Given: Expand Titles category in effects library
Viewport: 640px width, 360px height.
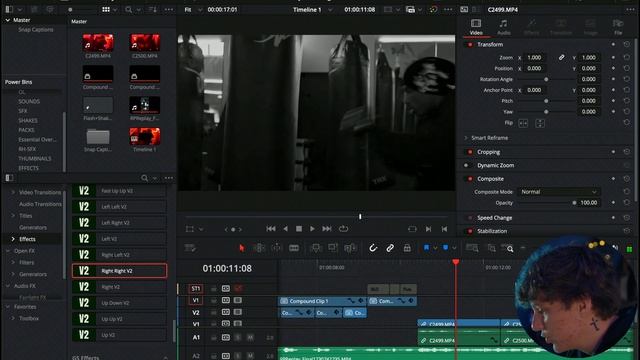Looking at the screenshot, I should click(13, 216).
